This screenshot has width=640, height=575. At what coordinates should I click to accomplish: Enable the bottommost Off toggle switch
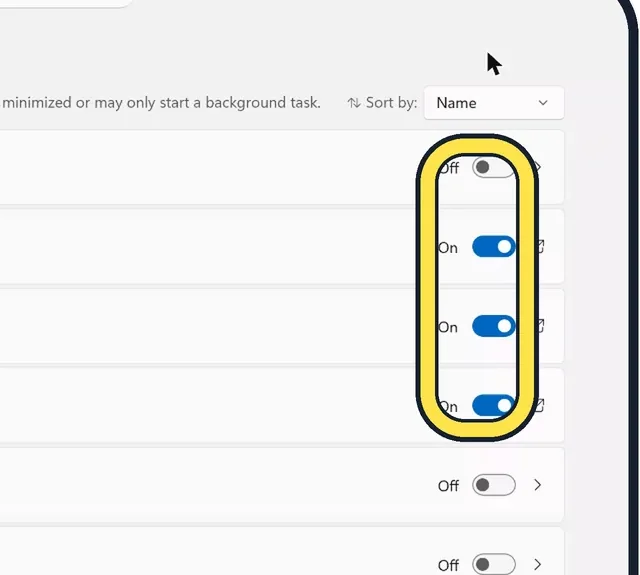[493, 564]
